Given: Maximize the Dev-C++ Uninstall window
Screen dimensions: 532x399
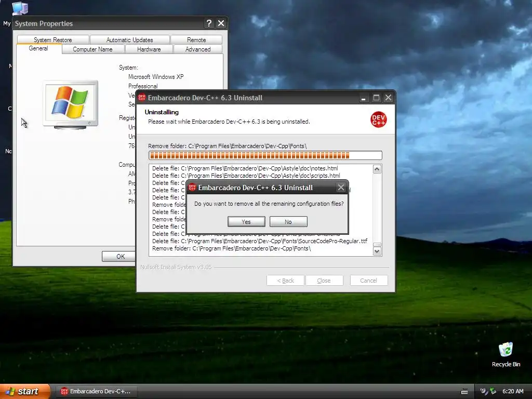Looking at the screenshot, I should 376,98.
